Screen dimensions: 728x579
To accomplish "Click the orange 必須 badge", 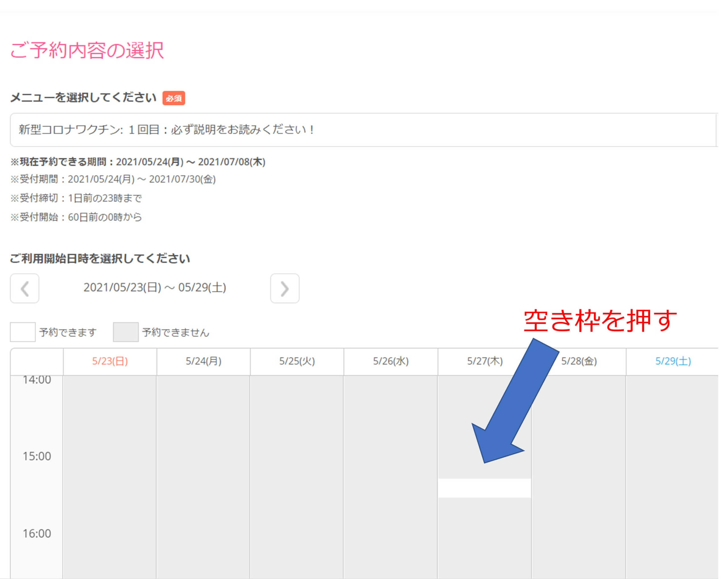I will (x=173, y=98).
